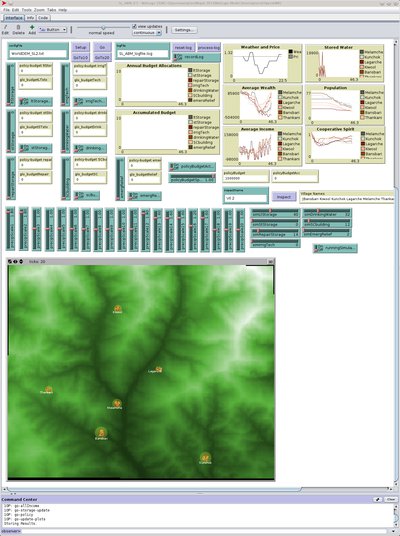Adjust the simIrrigTech slider
This screenshot has width=400, height=536.
pyautogui.click(x=275, y=243)
